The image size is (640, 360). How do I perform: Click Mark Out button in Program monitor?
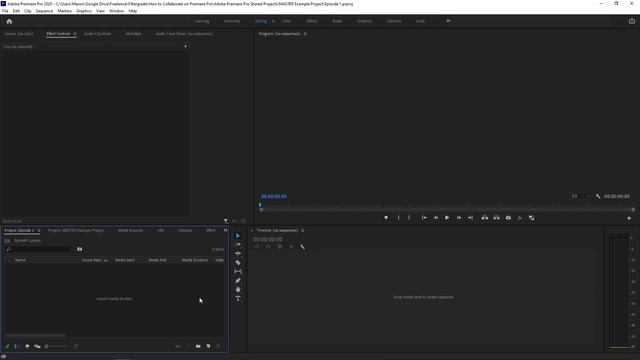[409, 218]
